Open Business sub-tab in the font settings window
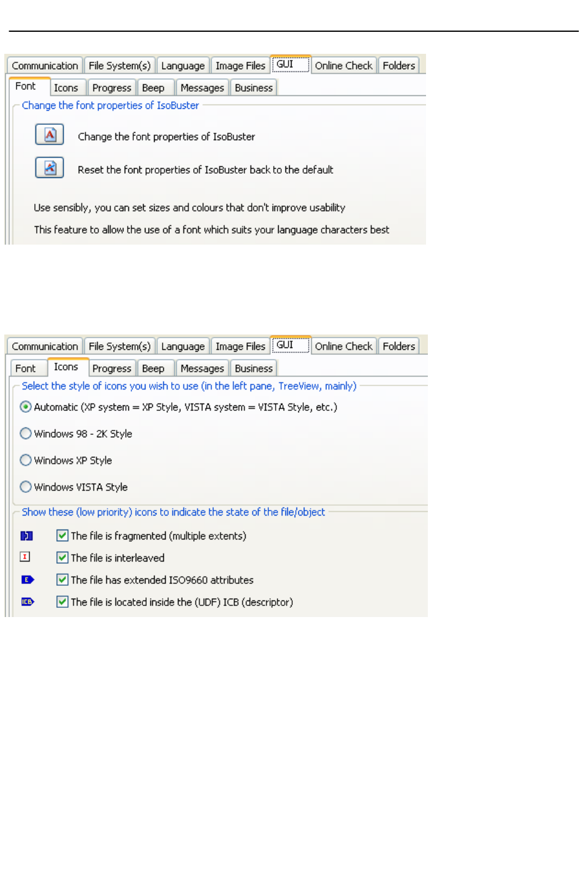This screenshot has width=588, height=891. point(254,87)
